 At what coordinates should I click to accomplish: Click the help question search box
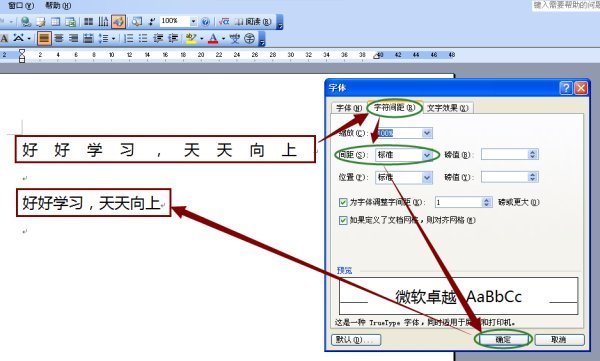566,5
